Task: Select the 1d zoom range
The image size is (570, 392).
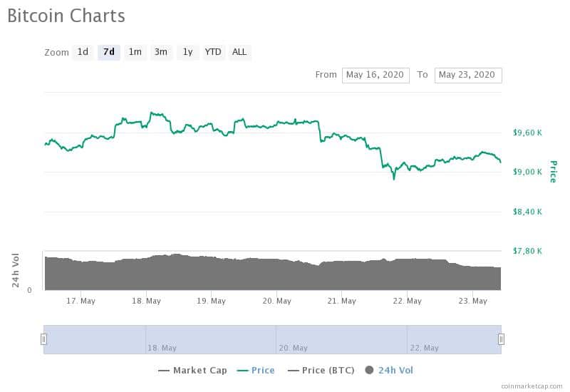Action: pos(83,52)
